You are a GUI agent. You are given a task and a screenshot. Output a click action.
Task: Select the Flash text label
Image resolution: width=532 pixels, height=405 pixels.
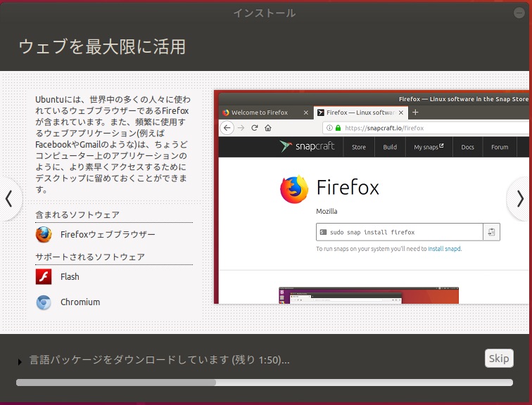click(x=70, y=277)
